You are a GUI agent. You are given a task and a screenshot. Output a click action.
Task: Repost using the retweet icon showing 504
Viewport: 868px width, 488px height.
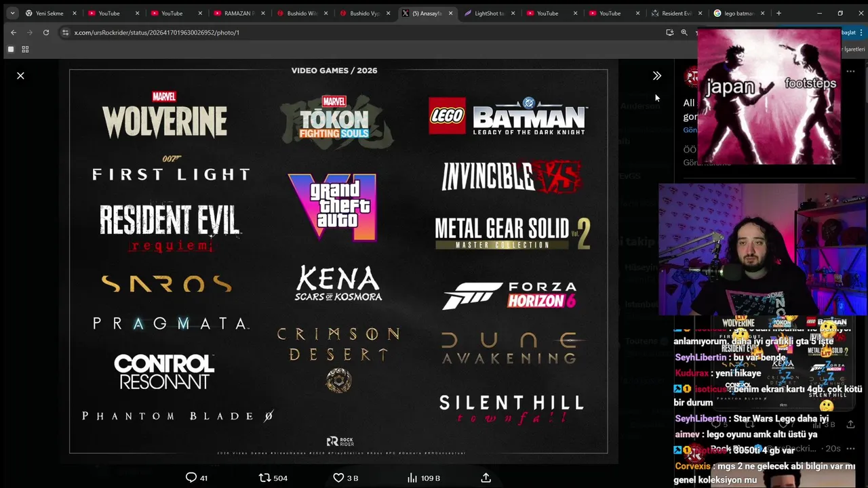pos(273,478)
